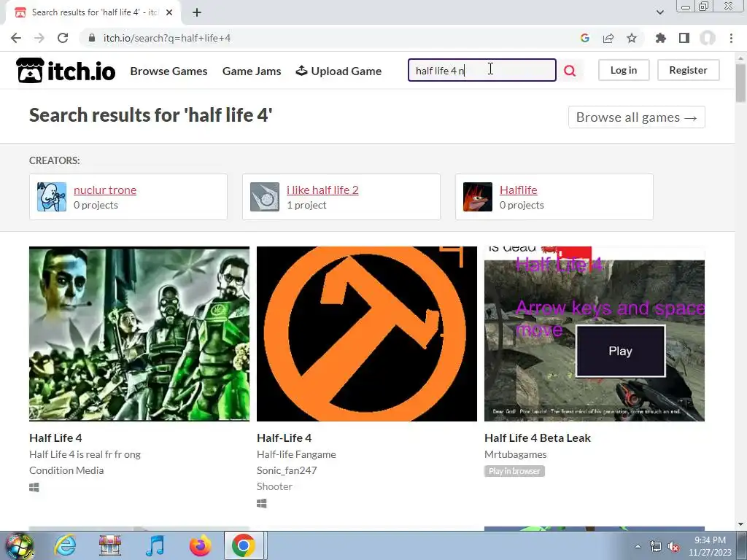Click Upload Game in navigation
The height and width of the screenshot is (560, 747).
pos(338,71)
